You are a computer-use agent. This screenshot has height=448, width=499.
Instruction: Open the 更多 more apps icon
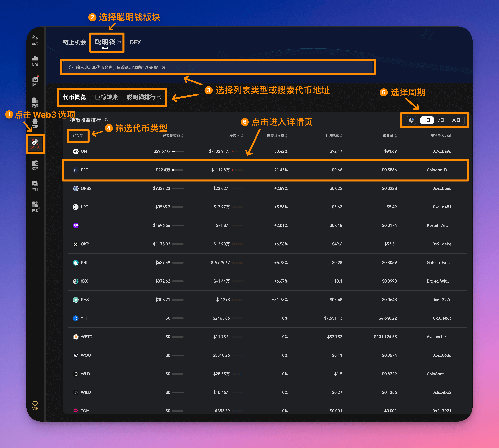click(35, 207)
